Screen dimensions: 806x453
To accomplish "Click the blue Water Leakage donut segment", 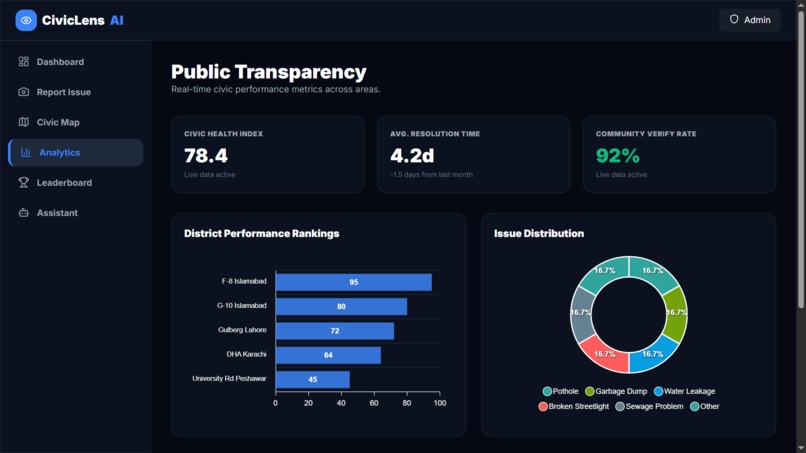I will (653, 354).
